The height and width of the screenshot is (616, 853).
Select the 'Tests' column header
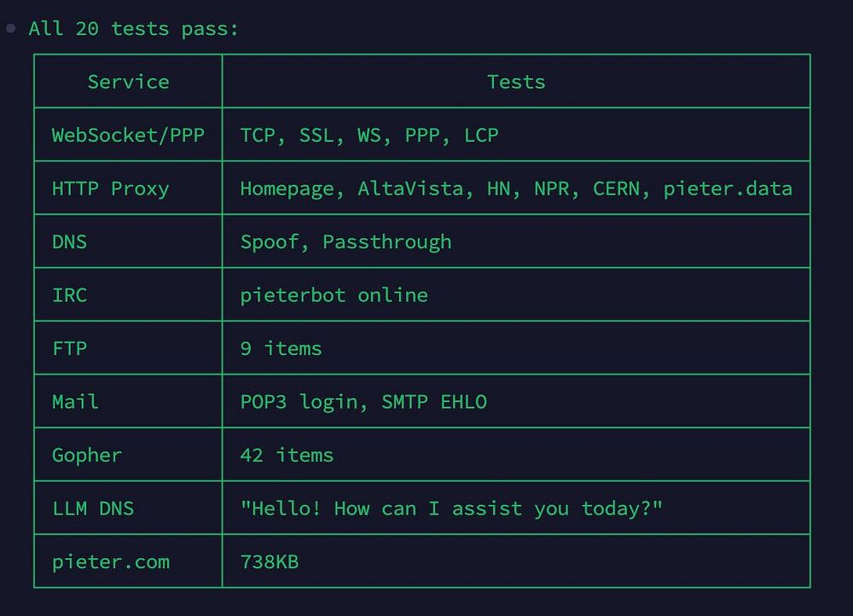(516, 82)
